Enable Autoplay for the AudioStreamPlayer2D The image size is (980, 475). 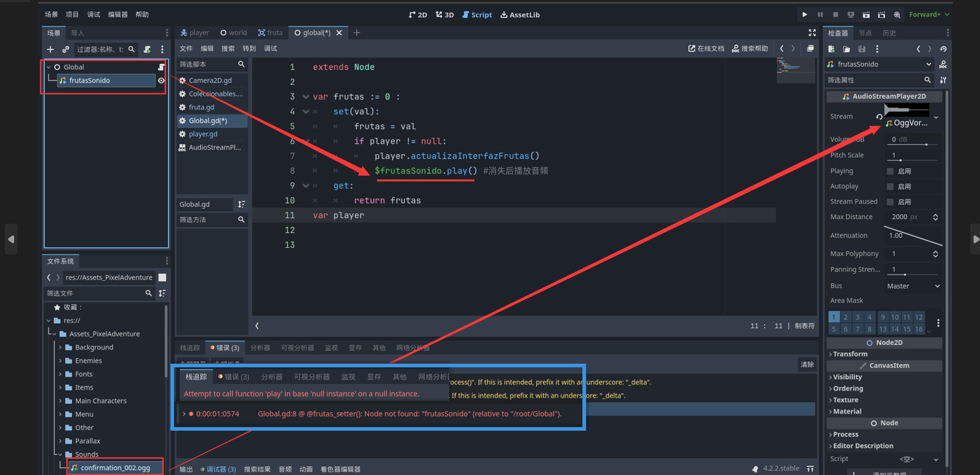pyautogui.click(x=890, y=186)
